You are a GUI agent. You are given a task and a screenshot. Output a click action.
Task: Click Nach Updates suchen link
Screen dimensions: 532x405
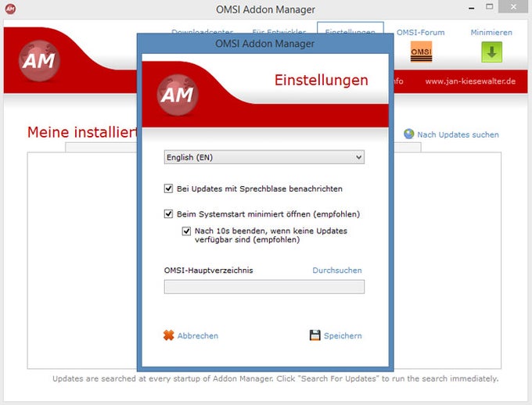[x=458, y=134]
